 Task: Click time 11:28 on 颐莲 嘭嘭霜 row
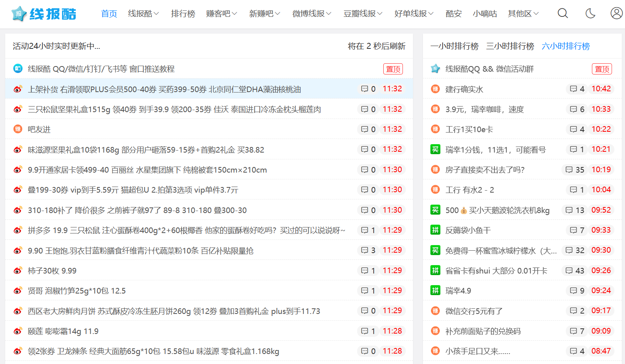point(392,331)
